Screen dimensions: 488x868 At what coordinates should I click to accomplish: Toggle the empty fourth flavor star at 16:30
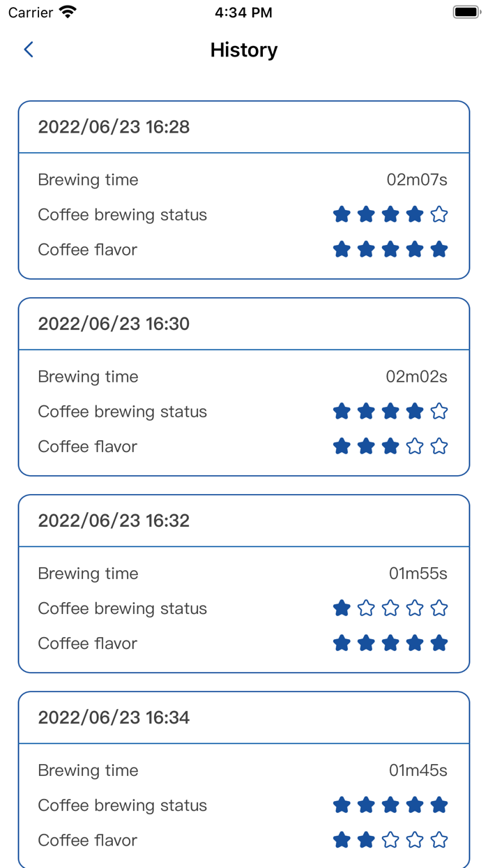click(x=415, y=446)
